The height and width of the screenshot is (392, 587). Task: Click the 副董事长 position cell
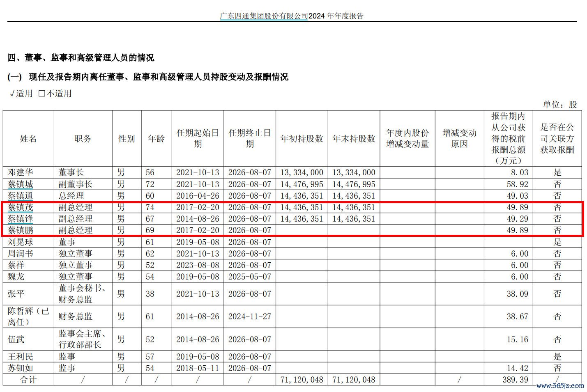(x=76, y=184)
